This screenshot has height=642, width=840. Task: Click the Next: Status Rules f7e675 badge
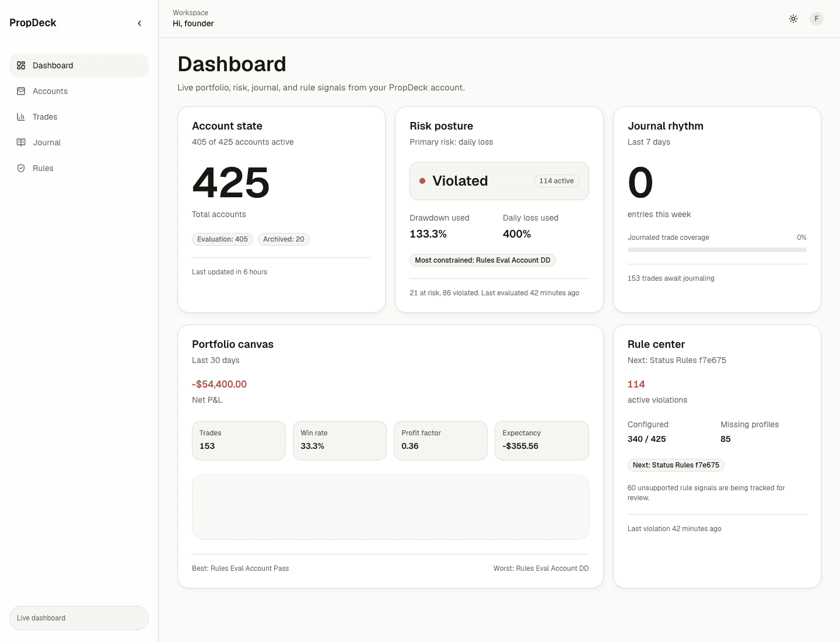point(676,465)
